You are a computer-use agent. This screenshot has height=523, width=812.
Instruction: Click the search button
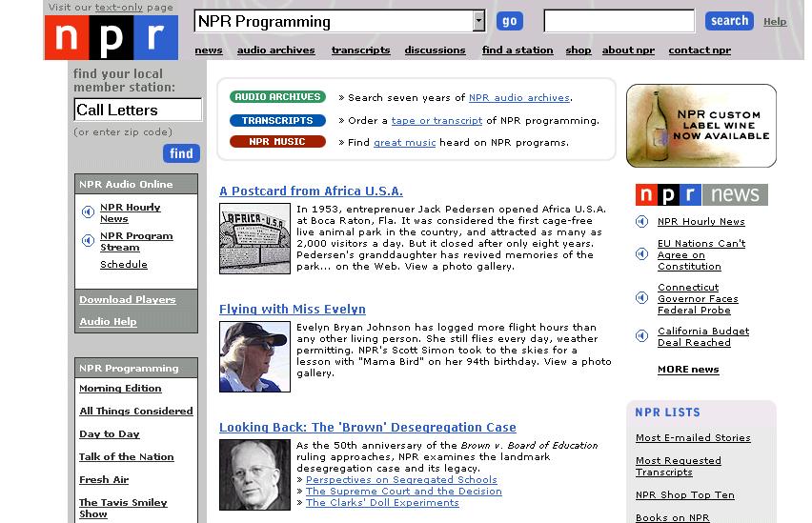click(729, 21)
